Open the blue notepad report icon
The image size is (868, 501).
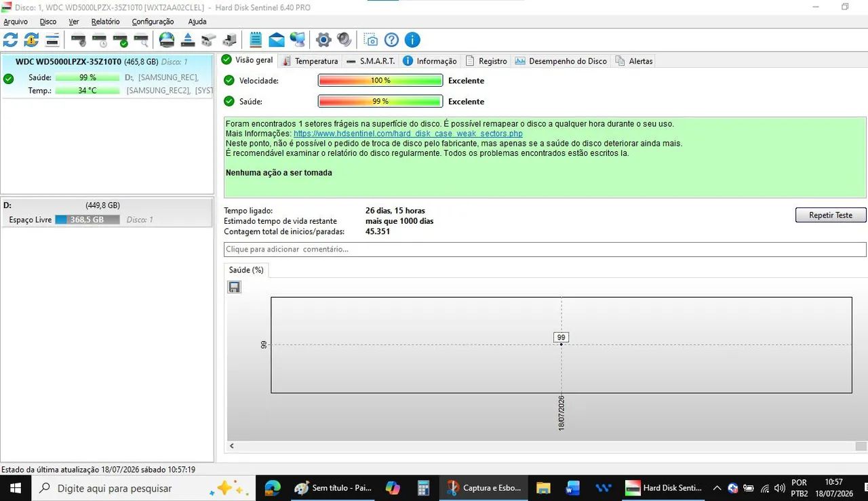click(256, 40)
